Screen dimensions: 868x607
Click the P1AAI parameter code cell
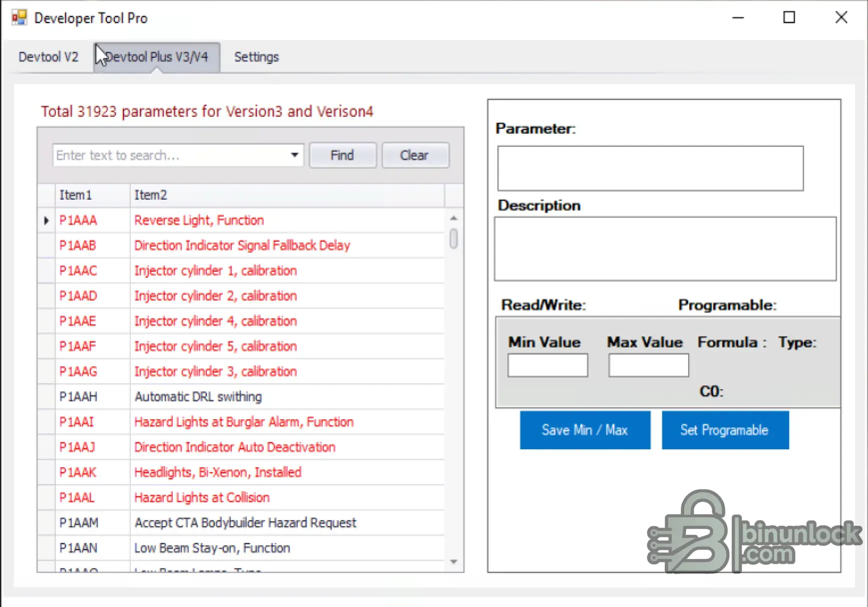coord(92,422)
